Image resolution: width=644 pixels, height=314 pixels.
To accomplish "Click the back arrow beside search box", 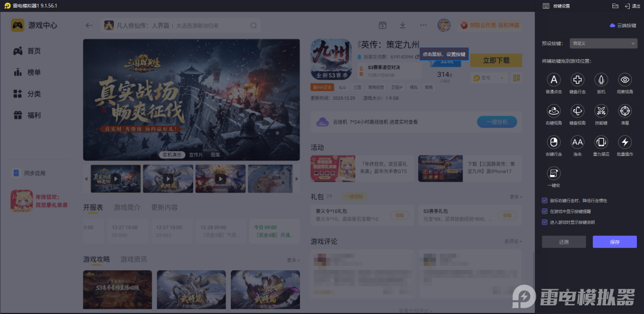I will pyautogui.click(x=89, y=25).
